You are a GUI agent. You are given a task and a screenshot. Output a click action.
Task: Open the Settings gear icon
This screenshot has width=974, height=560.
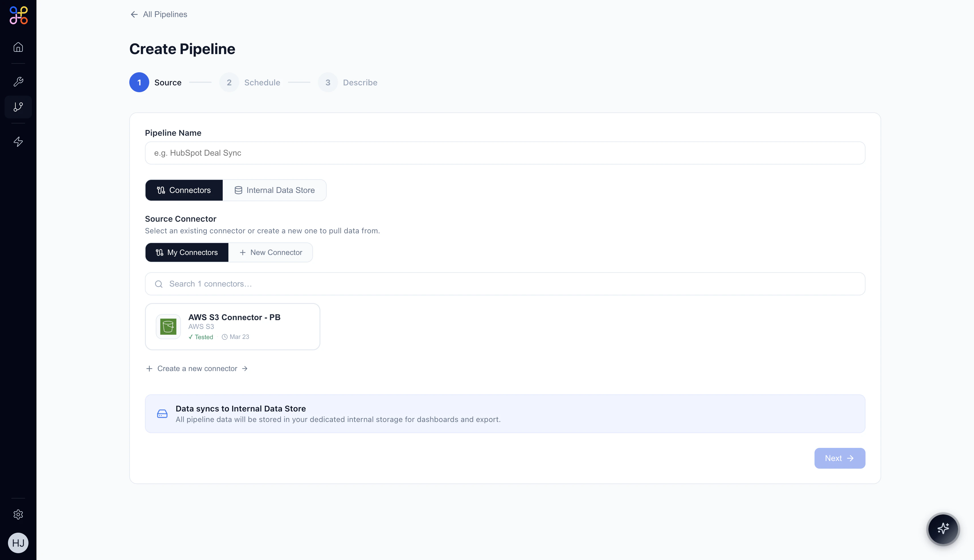[x=18, y=515]
